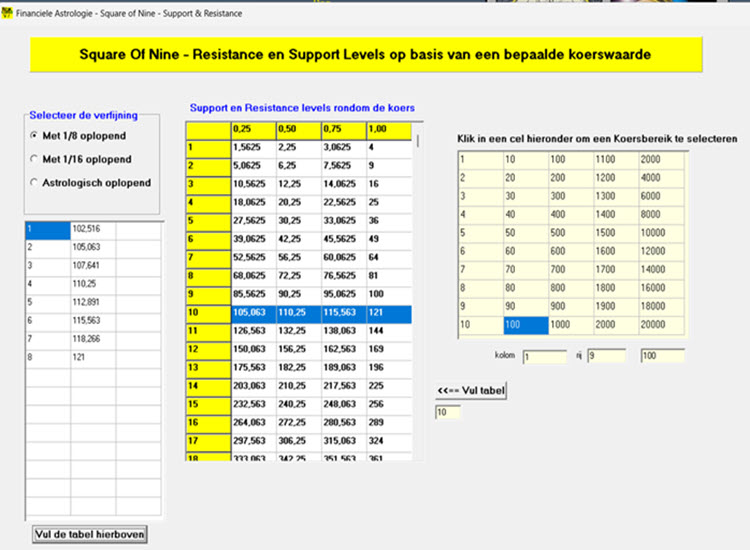Select the 4000 cell in range grid

(661, 177)
